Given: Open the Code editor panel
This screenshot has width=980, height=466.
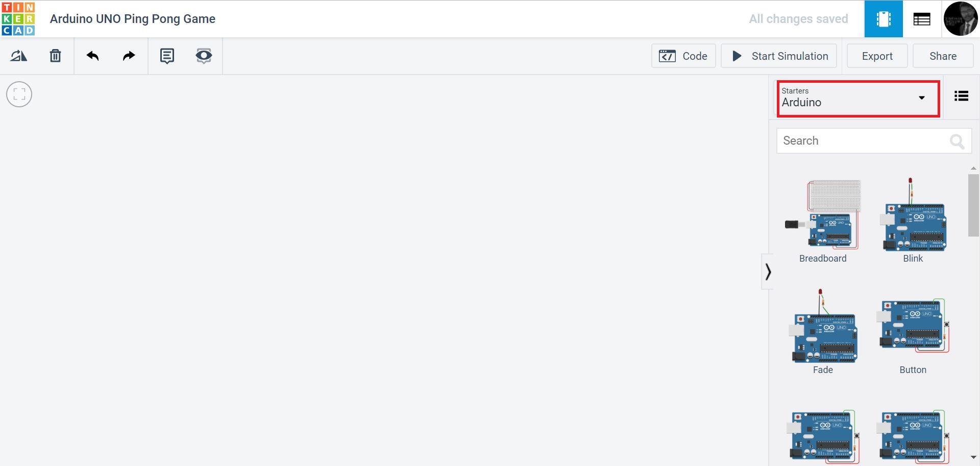Looking at the screenshot, I should tap(683, 56).
